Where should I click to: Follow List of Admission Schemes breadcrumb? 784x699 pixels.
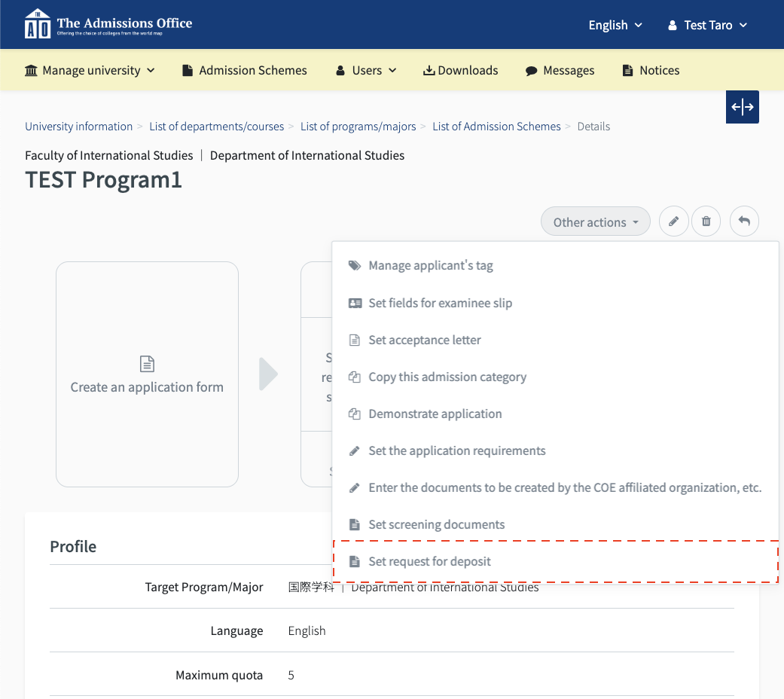click(496, 127)
